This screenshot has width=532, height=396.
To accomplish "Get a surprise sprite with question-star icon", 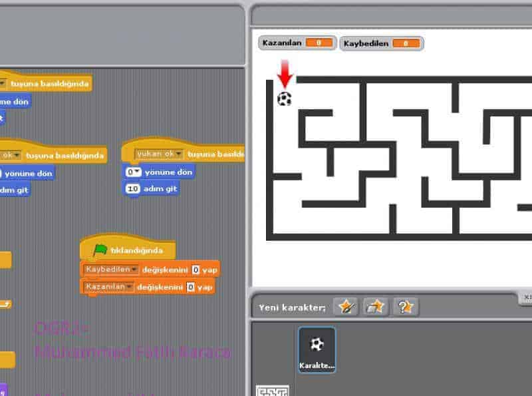I will 406,306.
